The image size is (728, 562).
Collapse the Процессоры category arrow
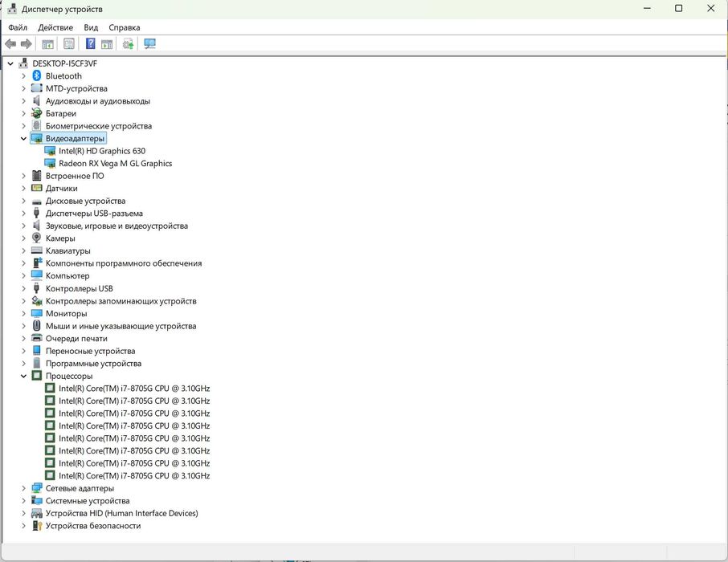click(x=23, y=376)
